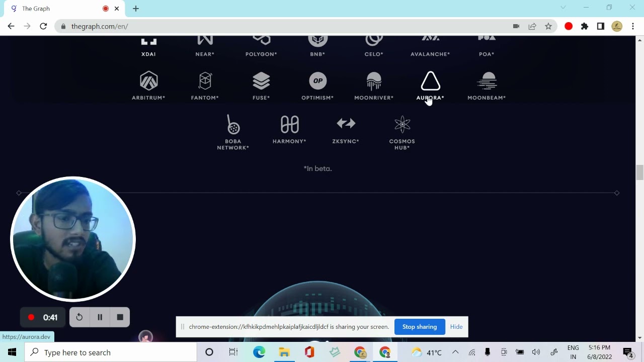Viewport: 644px width, 362px height.
Task: Close The Graph tab
Action: pyautogui.click(x=117, y=9)
